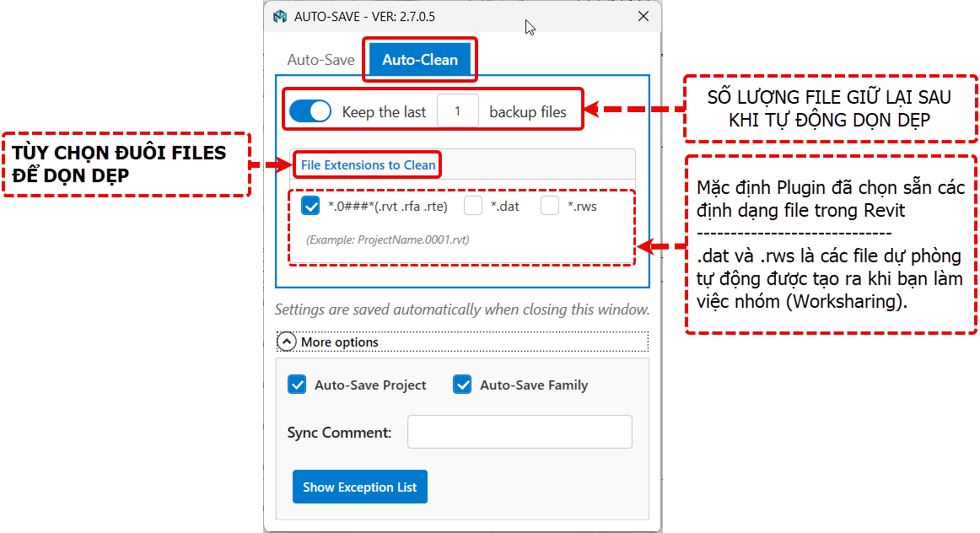Click the Auto-Save app logo icon
This screenshot has height=533, width=980.
[x=280, y=16]
